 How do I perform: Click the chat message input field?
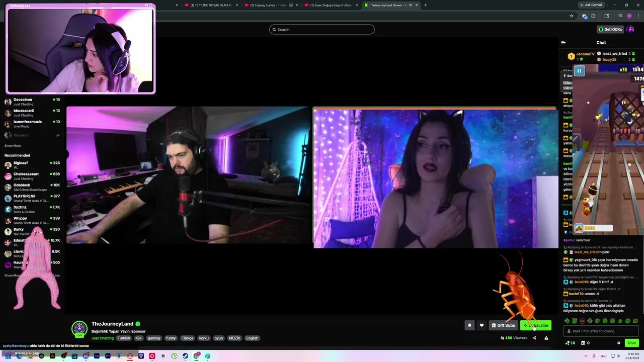(601, 331)
